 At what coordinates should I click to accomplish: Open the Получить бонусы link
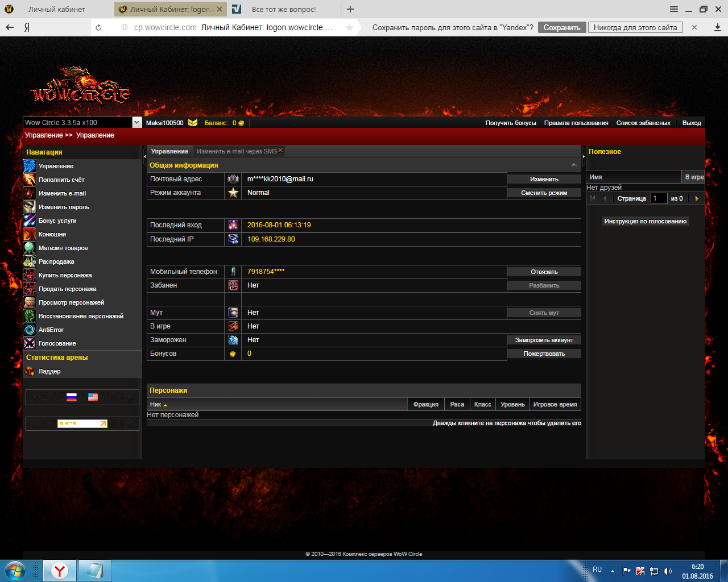[510, 123]
